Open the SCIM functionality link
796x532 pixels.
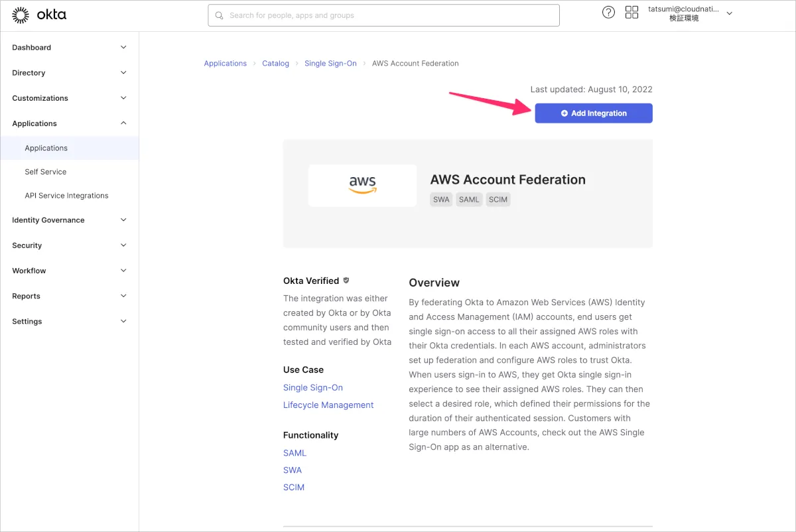click(x=294, y=488)
